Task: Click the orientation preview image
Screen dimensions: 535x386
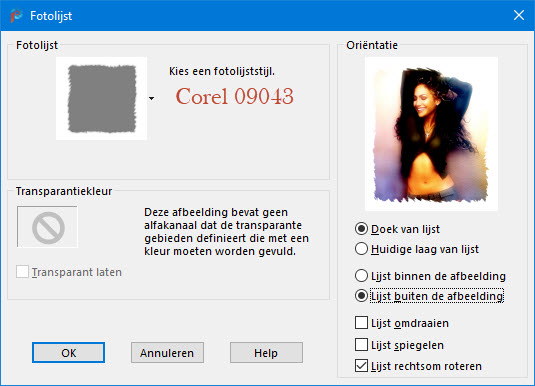Action: click(x=431, y=134)
